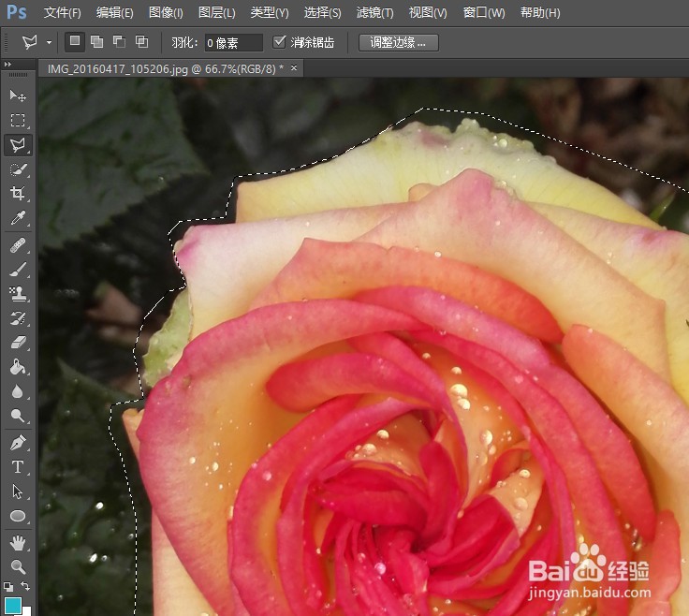689x616 pixels.
Task: Grab the toolbox panel gripper handle
Action: tap(18, 76)
